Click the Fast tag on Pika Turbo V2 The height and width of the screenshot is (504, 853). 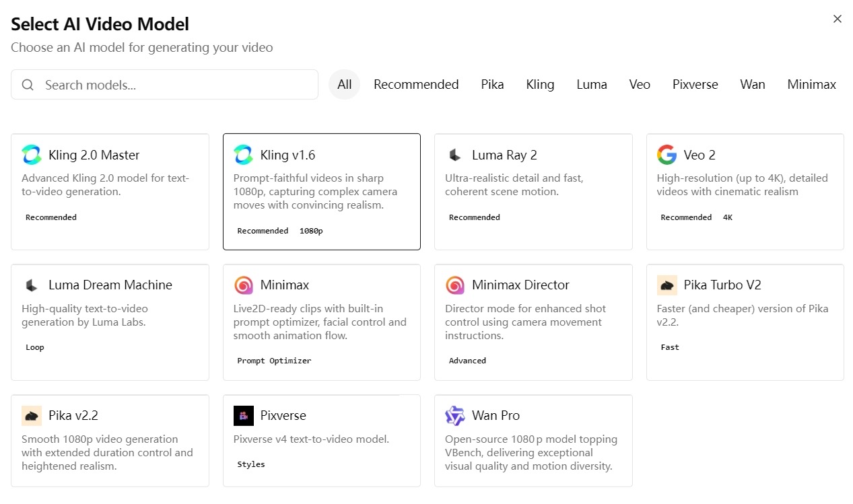point(670,347)
